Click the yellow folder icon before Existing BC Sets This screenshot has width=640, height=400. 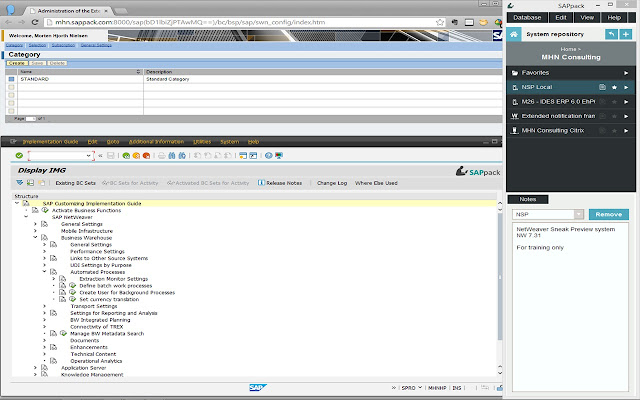(41, 183)
